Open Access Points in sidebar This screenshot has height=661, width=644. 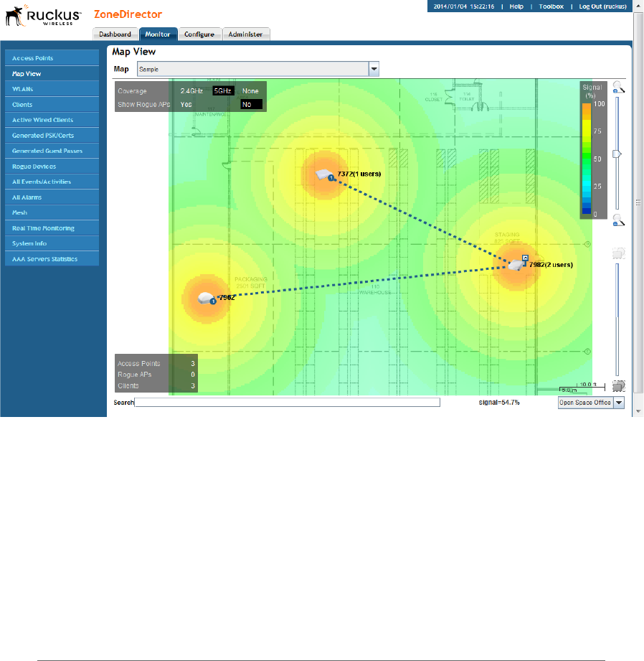(52, 58)
